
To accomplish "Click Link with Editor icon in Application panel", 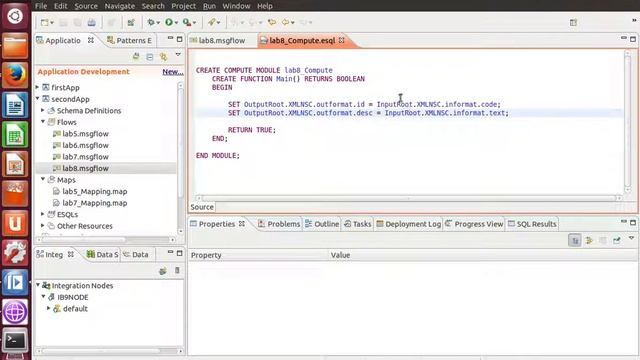I will click(164, 57).
